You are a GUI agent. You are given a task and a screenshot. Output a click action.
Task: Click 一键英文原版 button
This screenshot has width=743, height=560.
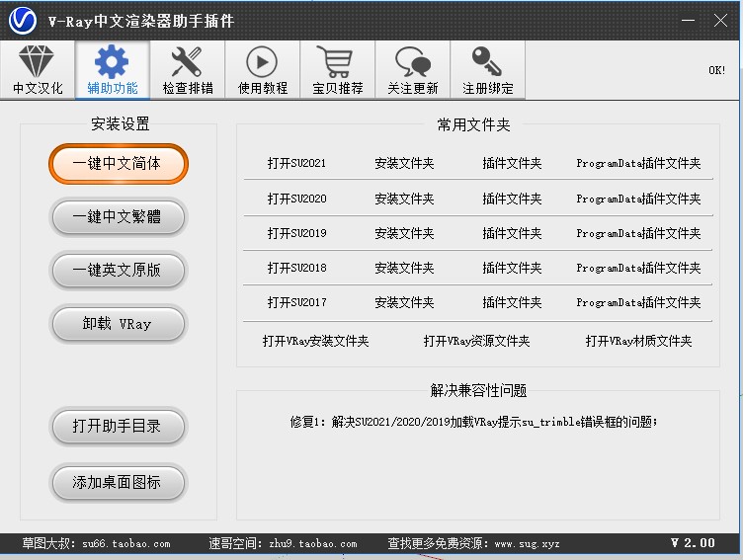tap(118, 271)
